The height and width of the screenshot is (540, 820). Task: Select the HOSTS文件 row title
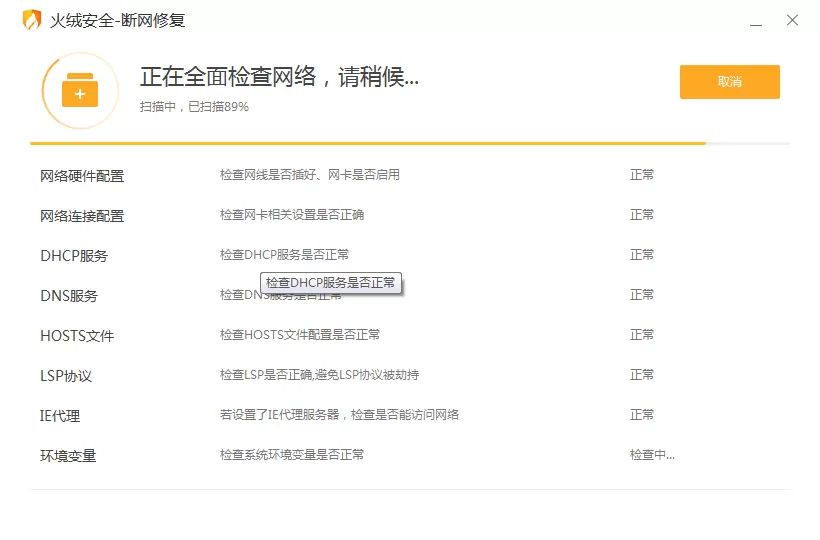tap(77, 336)
